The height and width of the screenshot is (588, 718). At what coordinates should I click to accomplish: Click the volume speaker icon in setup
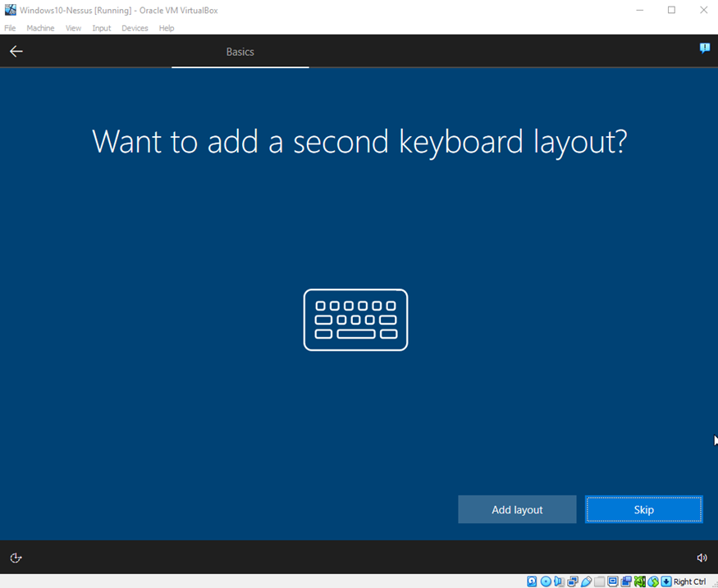pos(702,558)
